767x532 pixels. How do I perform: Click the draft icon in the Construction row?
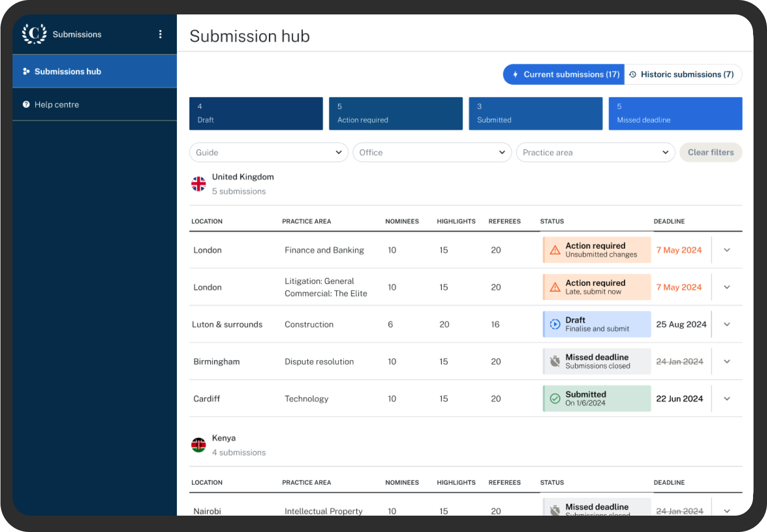[555, 324]
